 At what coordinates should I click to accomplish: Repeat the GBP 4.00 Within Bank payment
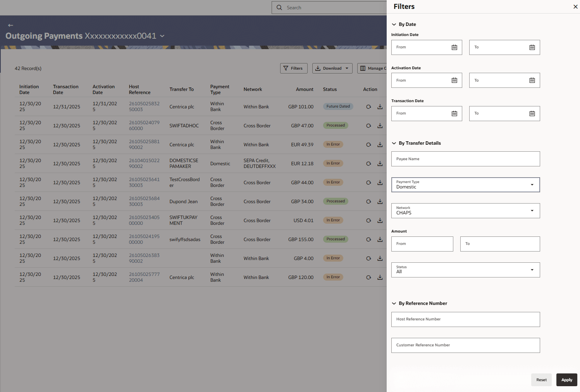pos(368,258)
